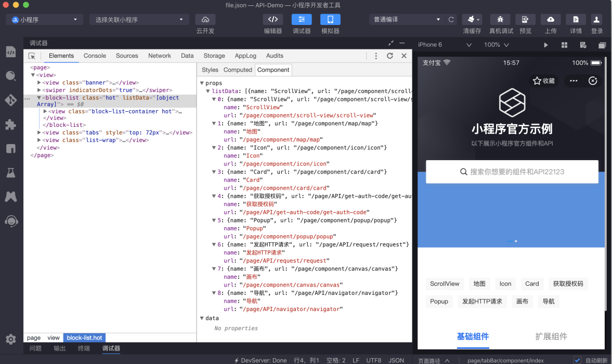
Task: Open the mini program three-dots menu
Action: (x=574, y=81)
